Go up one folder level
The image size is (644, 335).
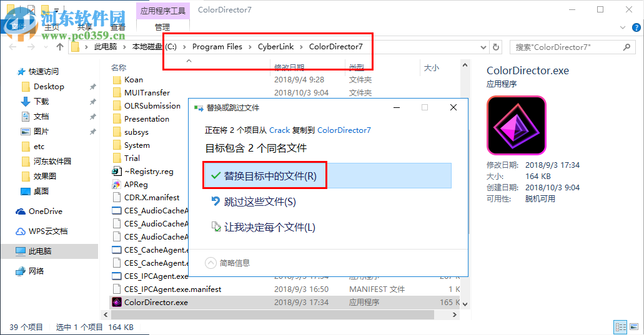[x=60, y=47]
